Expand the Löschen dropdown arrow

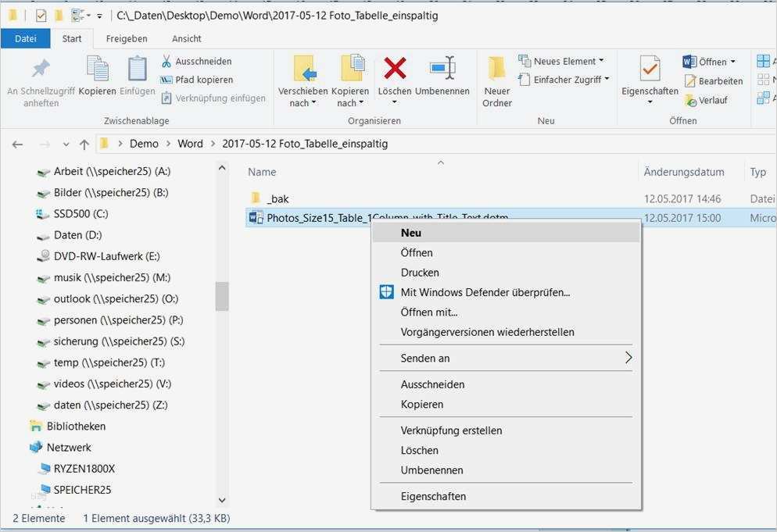(395, 102)
